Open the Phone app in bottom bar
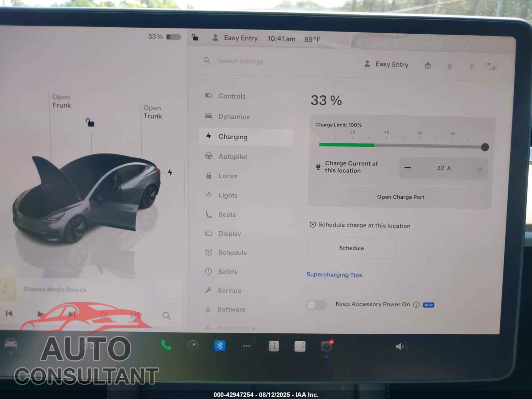 coord(166,345)
